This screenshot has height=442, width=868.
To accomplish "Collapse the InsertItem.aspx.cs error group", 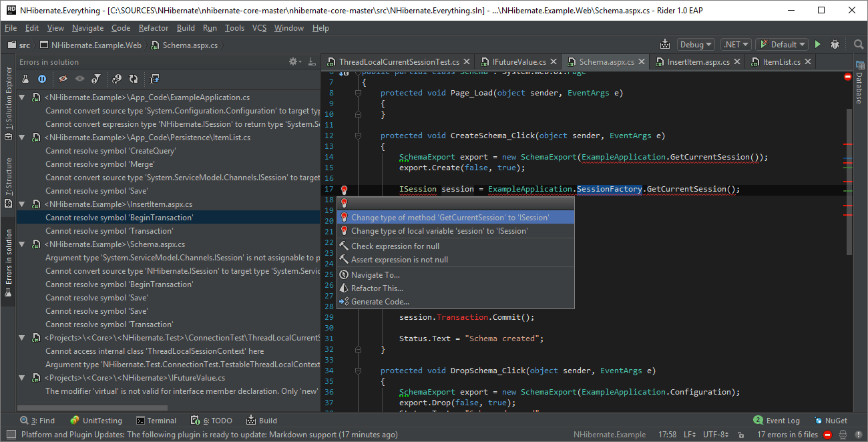I will [21, 204].
